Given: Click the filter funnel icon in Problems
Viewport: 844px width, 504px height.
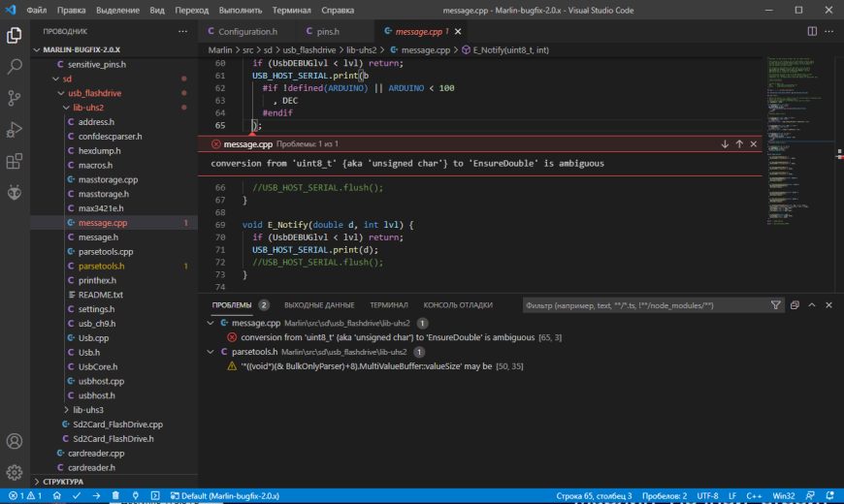Looking at the screenshot, I should pos(775,305).
